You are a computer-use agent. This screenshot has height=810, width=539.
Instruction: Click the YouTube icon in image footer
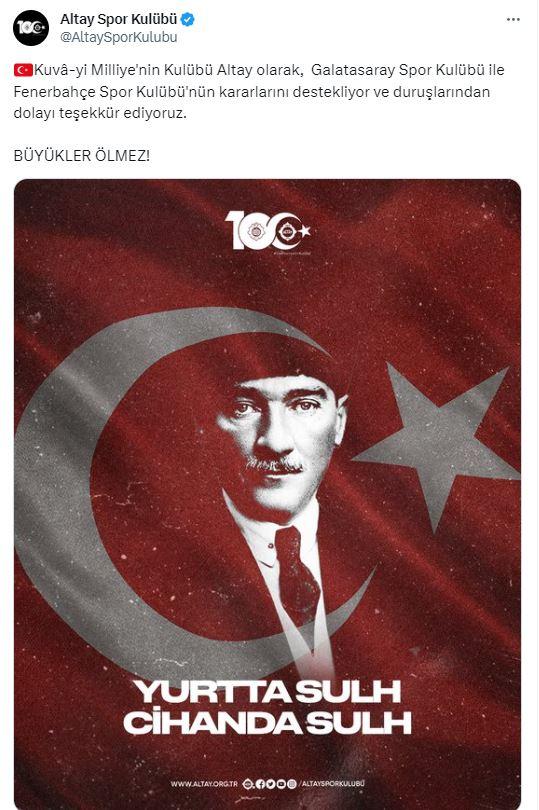281,784
